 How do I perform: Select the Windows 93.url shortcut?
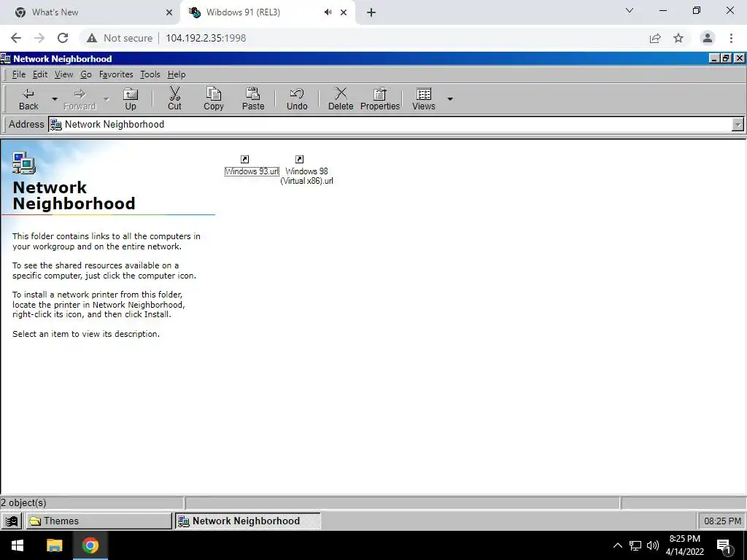click(x=252, y=166)
